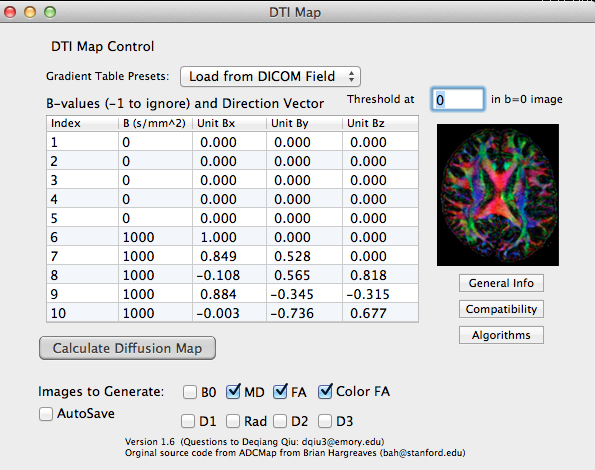The image size is (595, 470).
Task: Uncheck the Color FA checkbox
Action: [325, 391]
